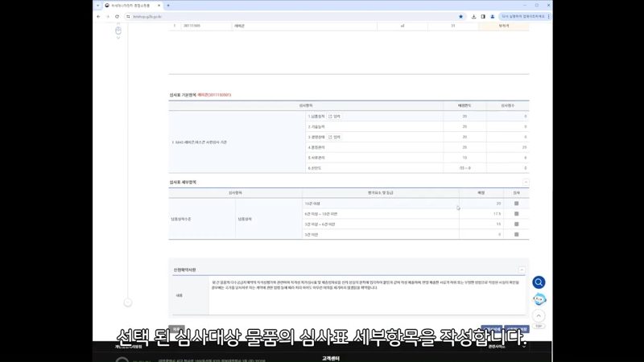This screenshot has height=362, width=644.
Task: View site information icon in address bar
Action: 128,17
